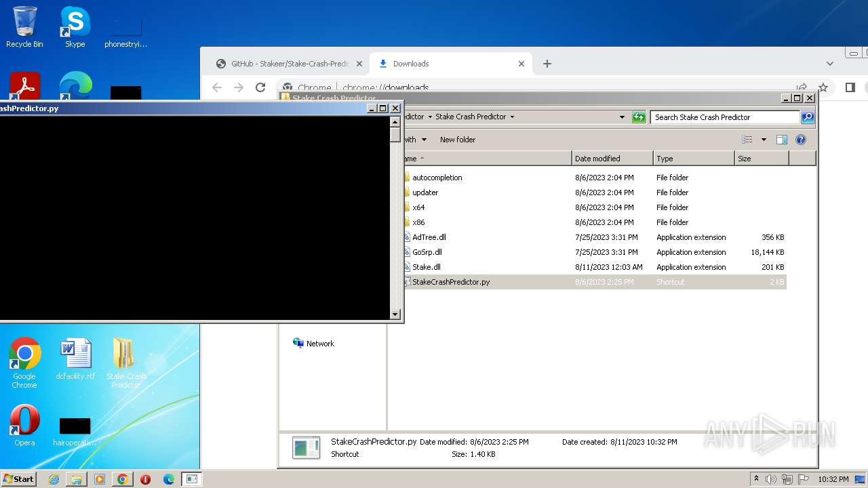Click the Chrome reload button
Viewport: 868px width, 488px height.
coord(260,87)
